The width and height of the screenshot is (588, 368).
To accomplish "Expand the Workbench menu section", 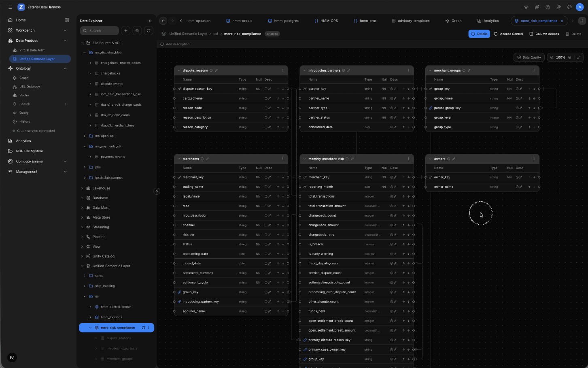I will (65, 30).
